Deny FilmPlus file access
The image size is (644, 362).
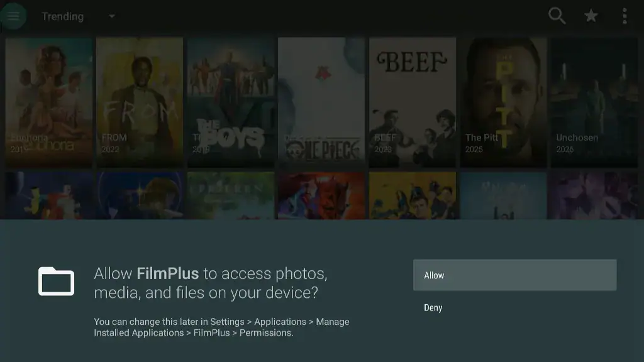[x=514, y=307]
